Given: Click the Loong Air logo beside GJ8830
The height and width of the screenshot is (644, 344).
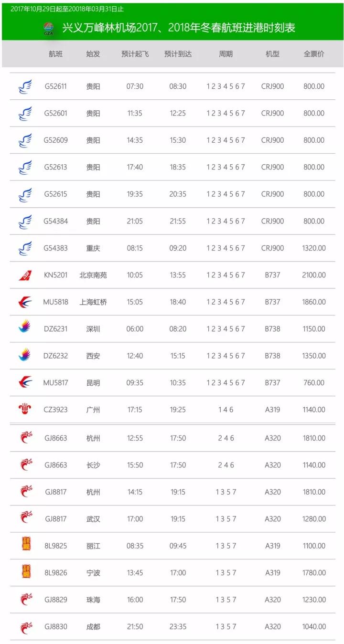Looking at the screenshot, I should tap(27, 627).
